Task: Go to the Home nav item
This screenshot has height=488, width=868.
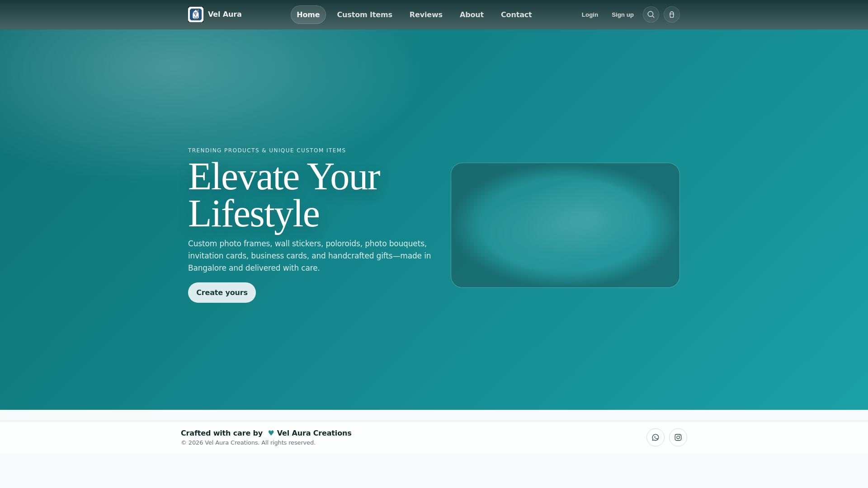Action: [308, 14]
